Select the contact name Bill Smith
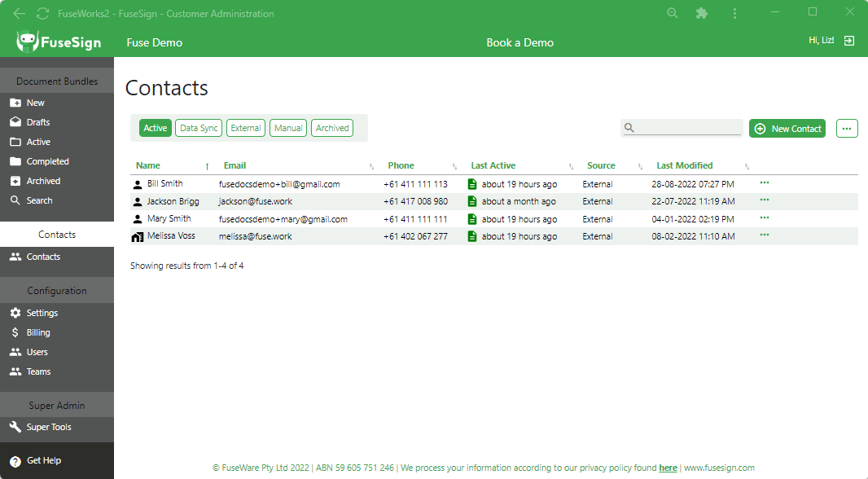The width and height of the screenshot is (868, 479). pyautogui.click(x=165, y=183)
